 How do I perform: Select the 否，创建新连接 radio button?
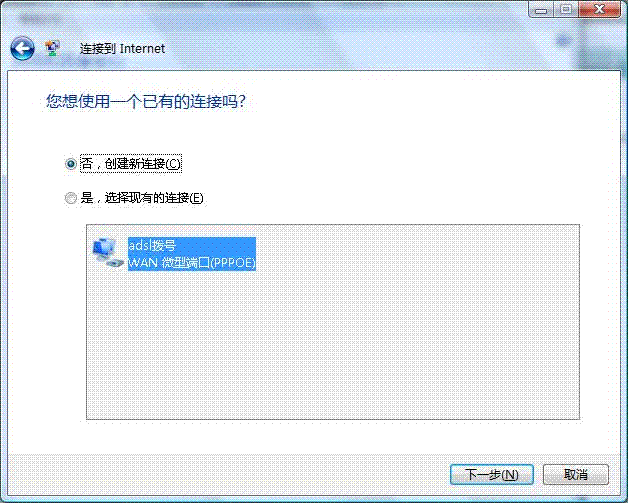coord(71,163)
